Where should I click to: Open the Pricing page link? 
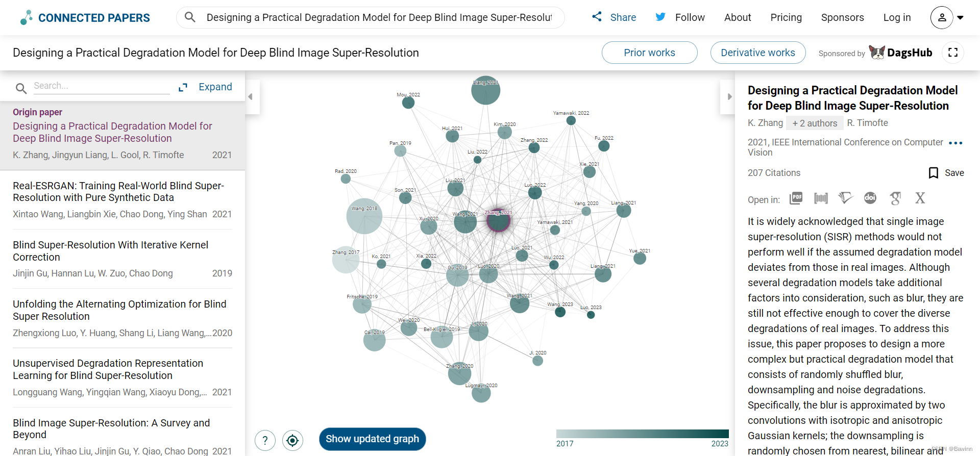(786, 17)
